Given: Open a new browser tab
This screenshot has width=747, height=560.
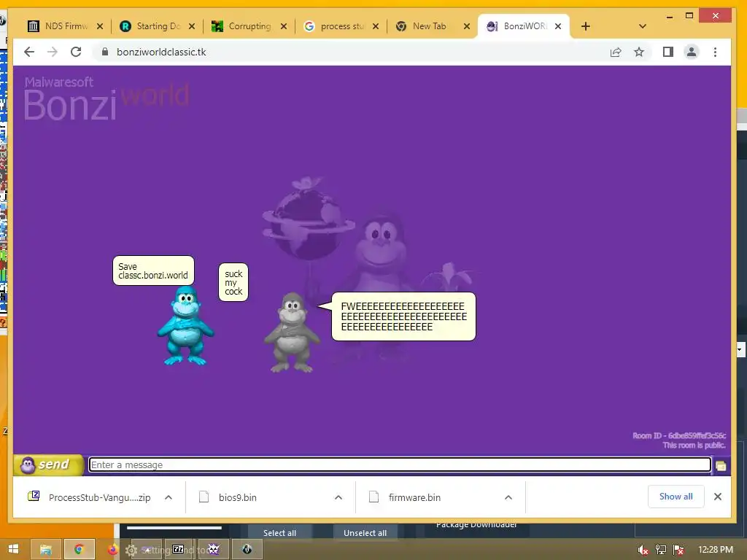Looking at the screenshot, I should tap(586, 26).
